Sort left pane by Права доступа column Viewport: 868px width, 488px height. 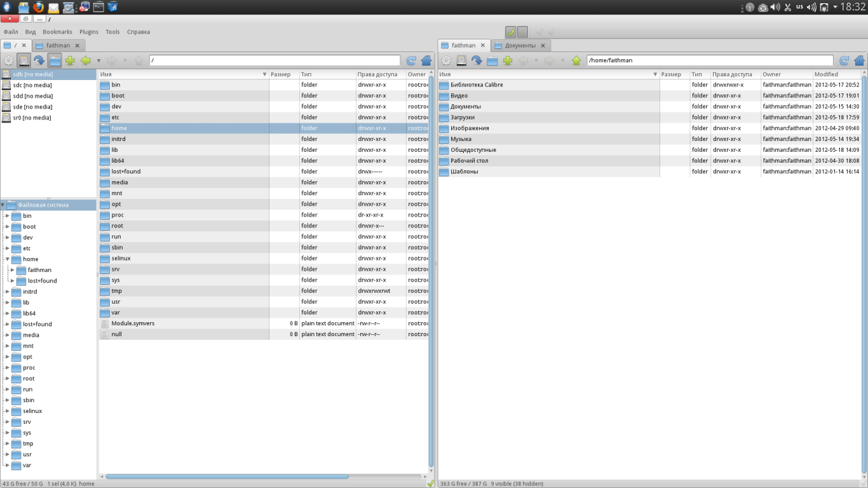(381, 74)
